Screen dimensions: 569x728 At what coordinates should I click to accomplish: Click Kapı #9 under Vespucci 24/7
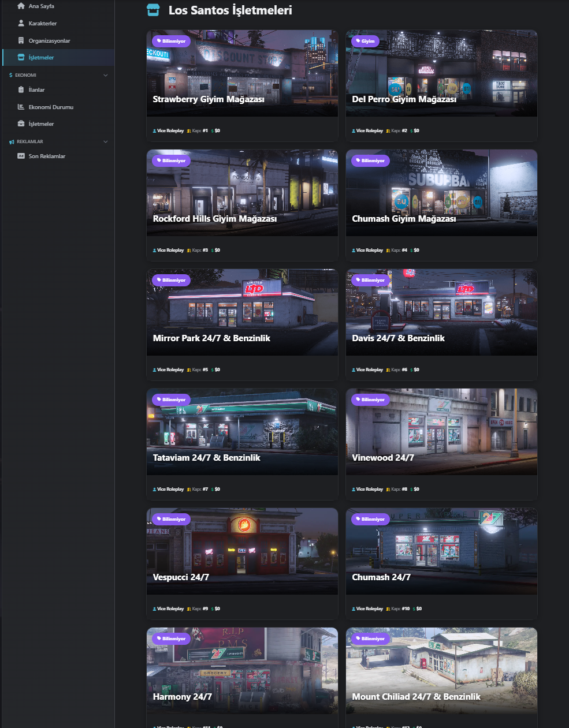point(200,609)
